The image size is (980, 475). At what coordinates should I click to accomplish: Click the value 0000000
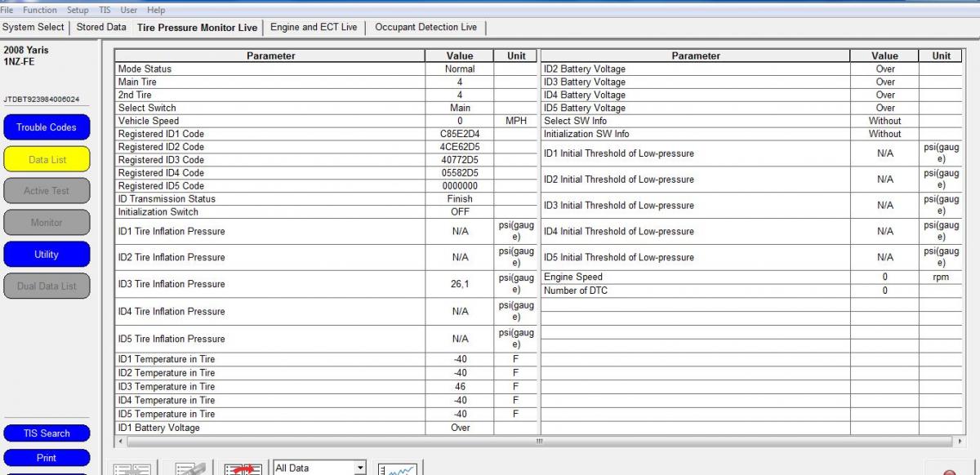[x=460, y=186]
